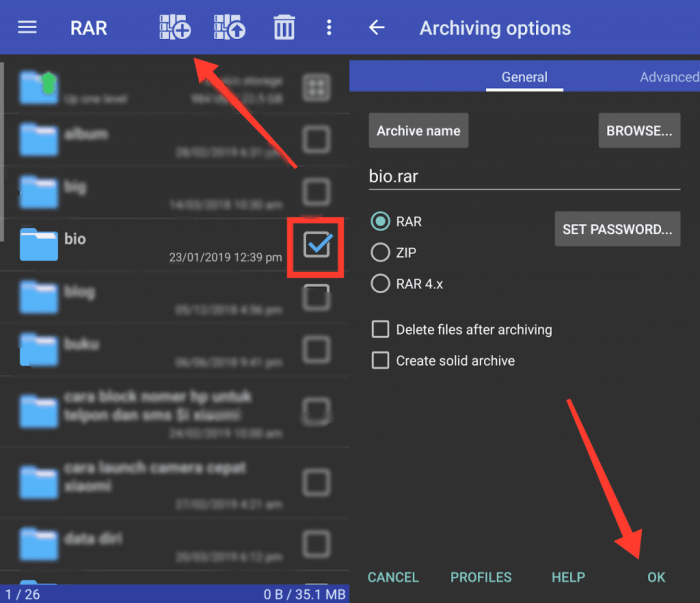Enable Create solid archive
Viewport: 700px width, 603px height.
tap(380, 361)
